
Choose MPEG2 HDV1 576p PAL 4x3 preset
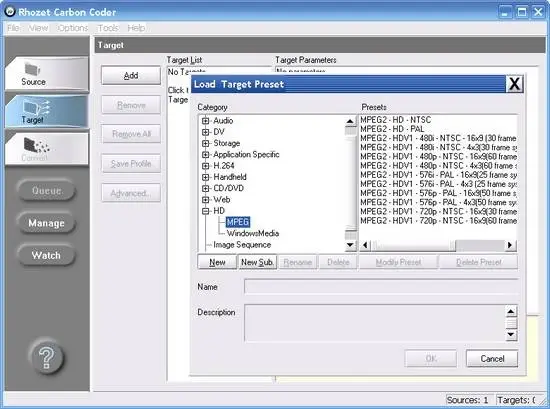438,202
